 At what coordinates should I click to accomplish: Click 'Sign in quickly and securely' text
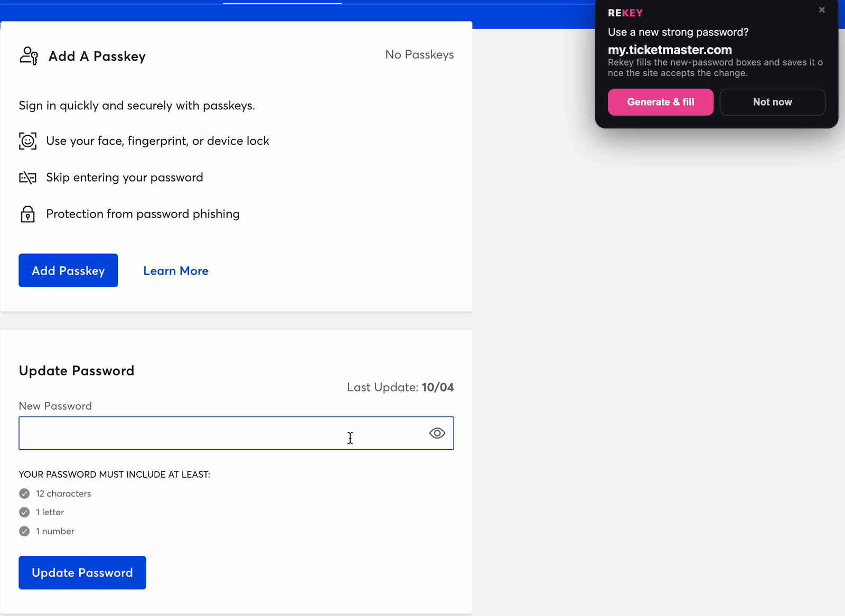pyautogui.click(x=137, y=106)
